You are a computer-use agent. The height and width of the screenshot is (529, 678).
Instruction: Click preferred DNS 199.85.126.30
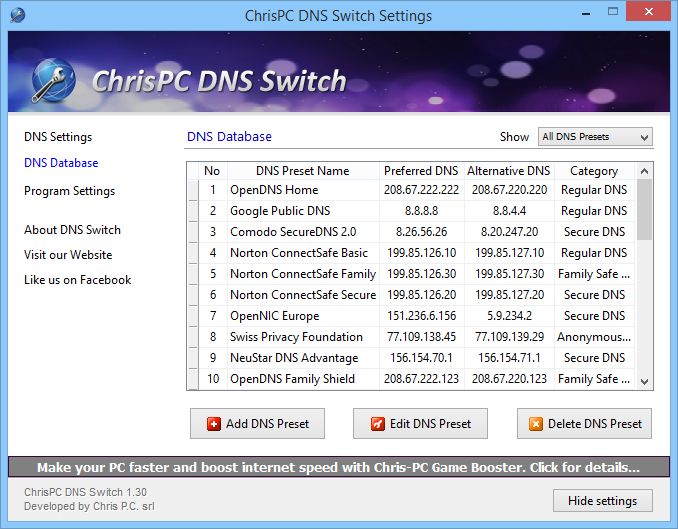422,274
